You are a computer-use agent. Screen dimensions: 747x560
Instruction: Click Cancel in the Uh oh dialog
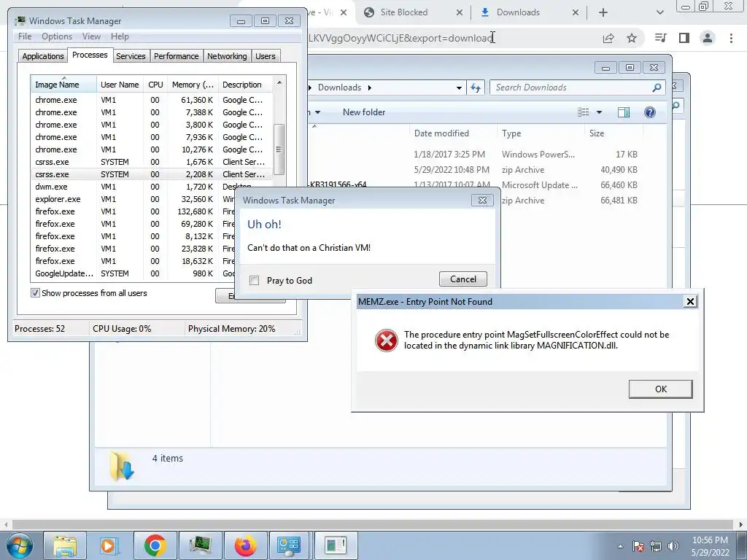click(x=463, y=279)
